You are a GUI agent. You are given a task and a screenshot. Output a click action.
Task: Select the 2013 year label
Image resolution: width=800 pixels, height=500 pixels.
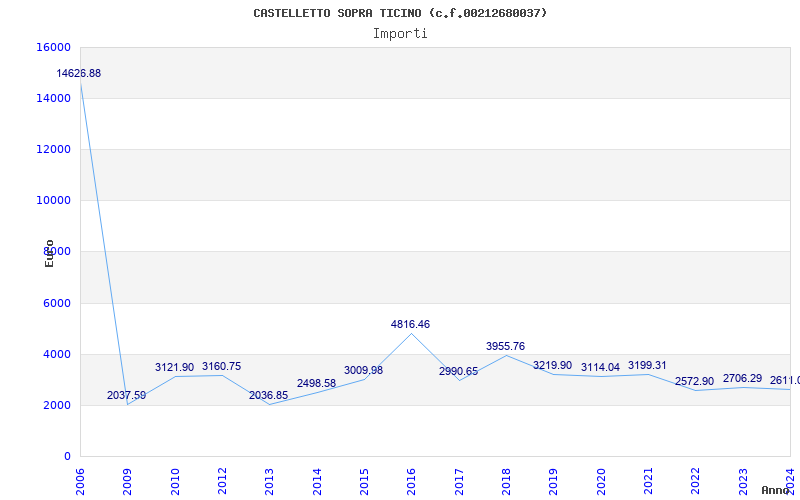coord(269,481)
